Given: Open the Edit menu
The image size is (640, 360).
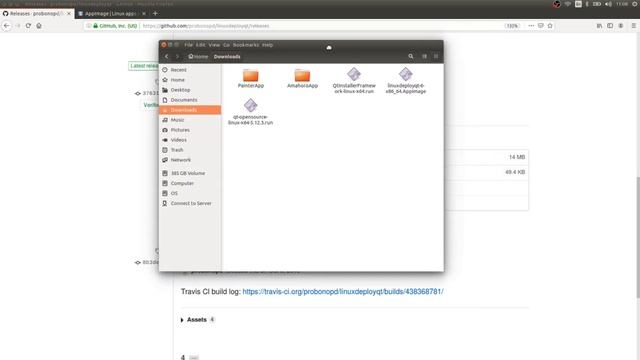Looking at the screenshot, I should point(200,45).
